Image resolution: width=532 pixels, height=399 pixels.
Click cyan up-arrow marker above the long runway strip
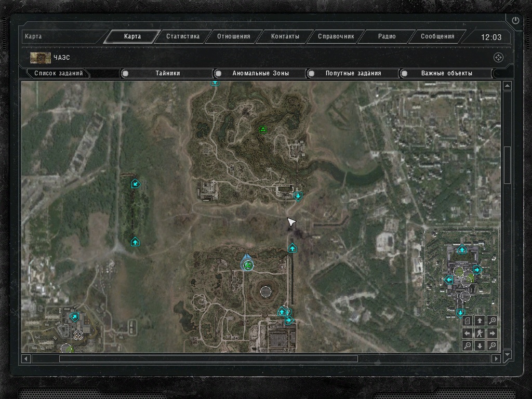(292, 248)
